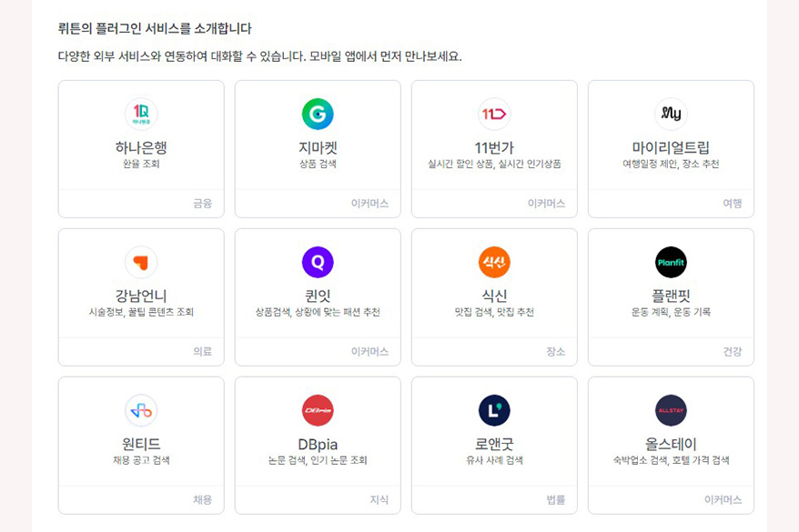
Task: Click the 지식 tag under DBpia
Action: [379, 499]
